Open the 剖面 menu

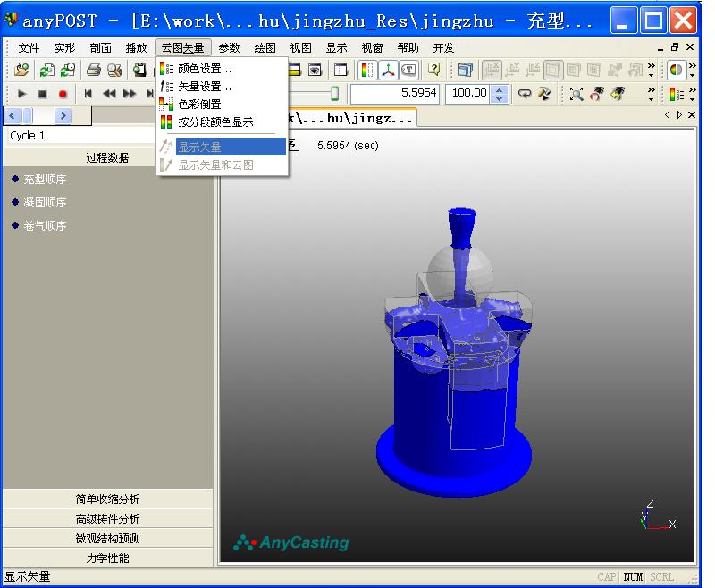pos(100,48)
